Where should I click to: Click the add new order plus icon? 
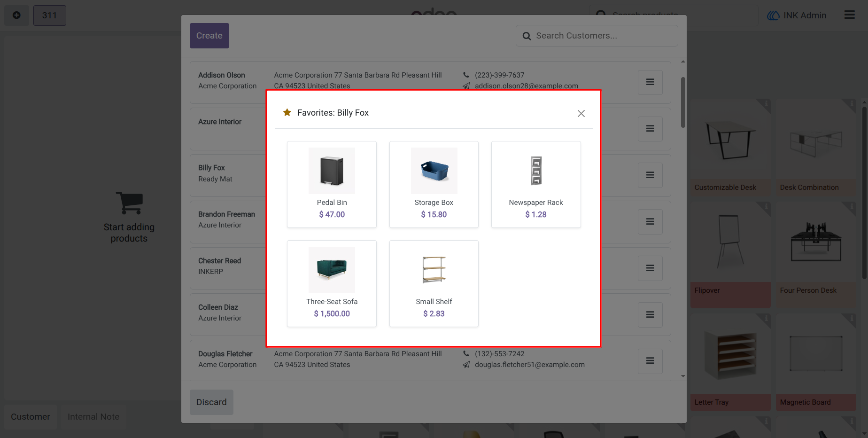[16, 16]
